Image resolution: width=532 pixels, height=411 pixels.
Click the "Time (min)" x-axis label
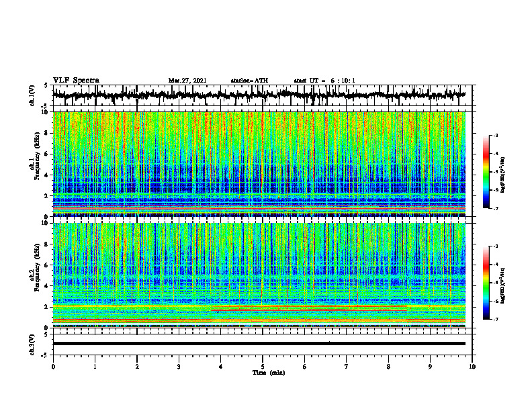269,373
